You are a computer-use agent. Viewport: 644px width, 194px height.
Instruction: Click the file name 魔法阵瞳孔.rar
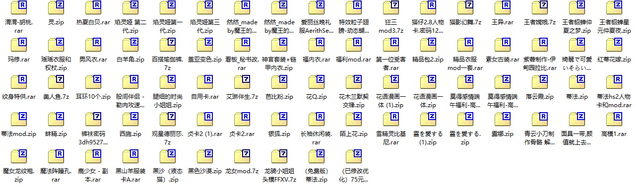pyautogui.click(x=56, y=175)
